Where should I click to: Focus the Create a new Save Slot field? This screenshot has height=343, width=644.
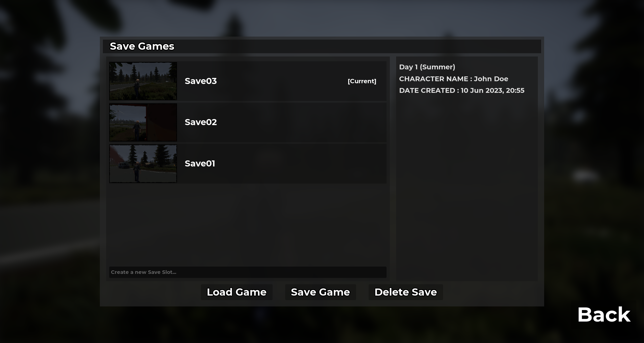248,272
